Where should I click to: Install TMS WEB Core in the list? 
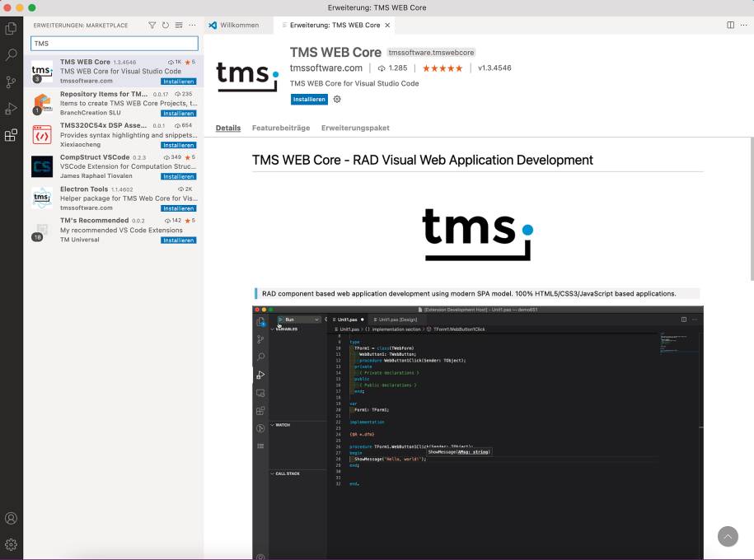(178, 82)
